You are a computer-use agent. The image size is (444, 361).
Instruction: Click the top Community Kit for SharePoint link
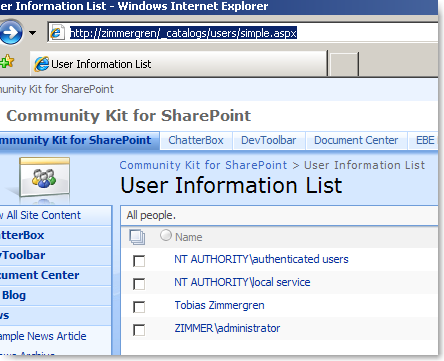point(57,89)
